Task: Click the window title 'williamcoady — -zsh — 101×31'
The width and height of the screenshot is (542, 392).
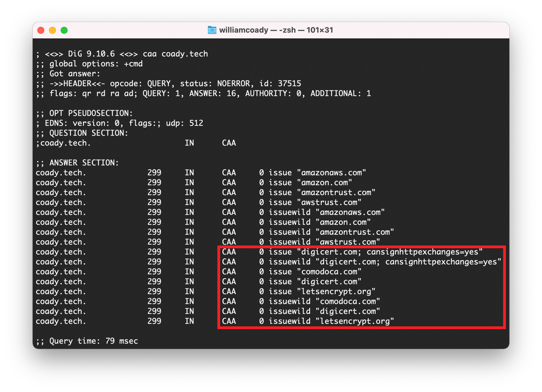Action: 276,30
